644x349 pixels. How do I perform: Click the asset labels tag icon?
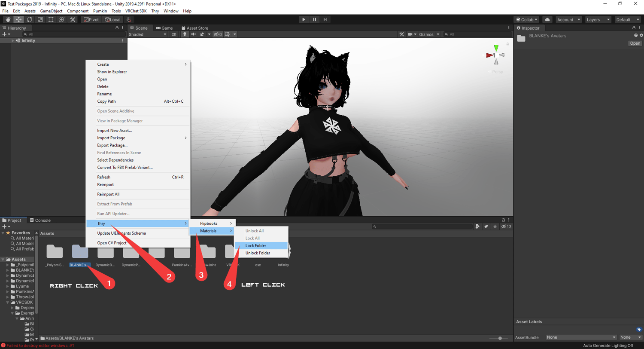coord(639,330)
